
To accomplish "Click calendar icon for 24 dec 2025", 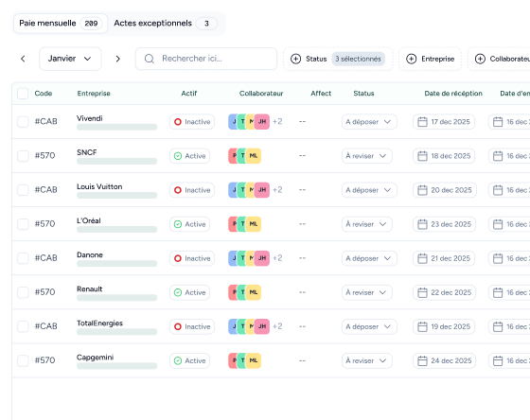I will [x=422, y=360].
